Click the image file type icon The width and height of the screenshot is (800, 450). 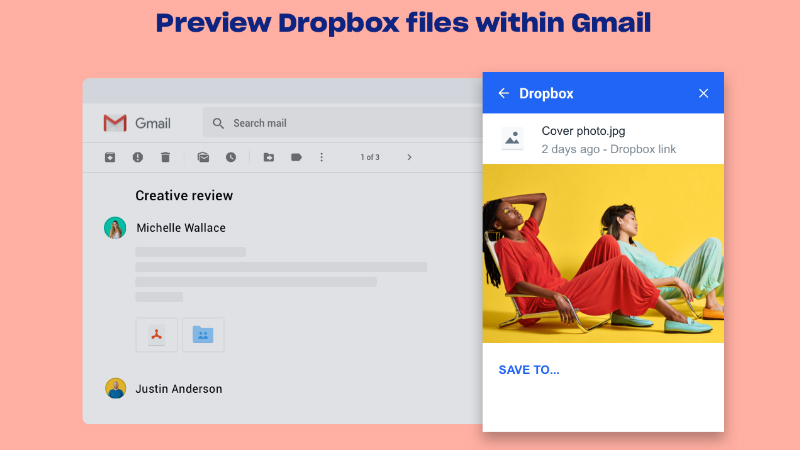(x=512, y=139)
